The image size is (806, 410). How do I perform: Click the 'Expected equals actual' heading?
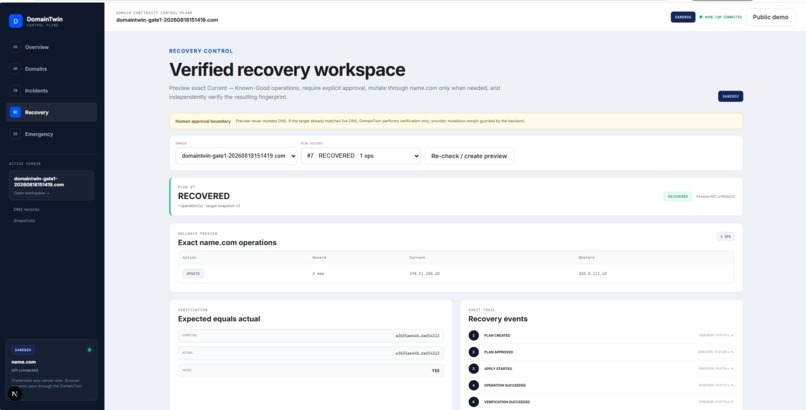pyautogui.click(x=219, y=319)
